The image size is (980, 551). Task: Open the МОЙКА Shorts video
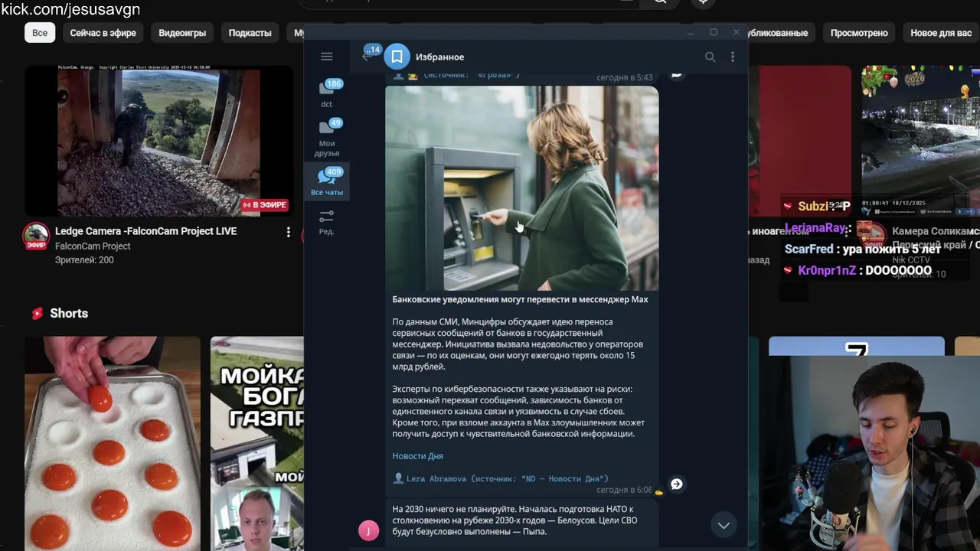pos(256,443)
